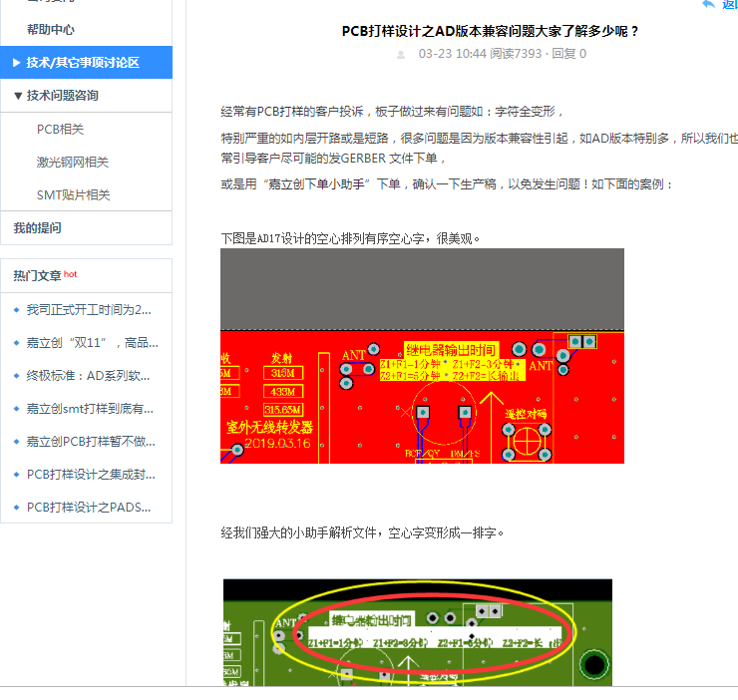Open hot article 嘉立创PCB打样暂不做

(x=91, y=442)
